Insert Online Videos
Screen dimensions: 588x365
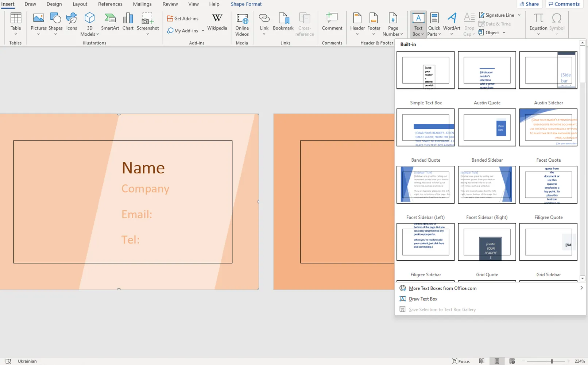point(242,24)
